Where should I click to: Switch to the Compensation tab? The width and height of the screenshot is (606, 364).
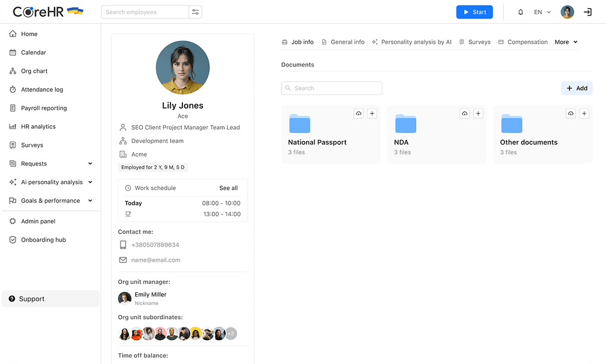(x=523, y=42)
